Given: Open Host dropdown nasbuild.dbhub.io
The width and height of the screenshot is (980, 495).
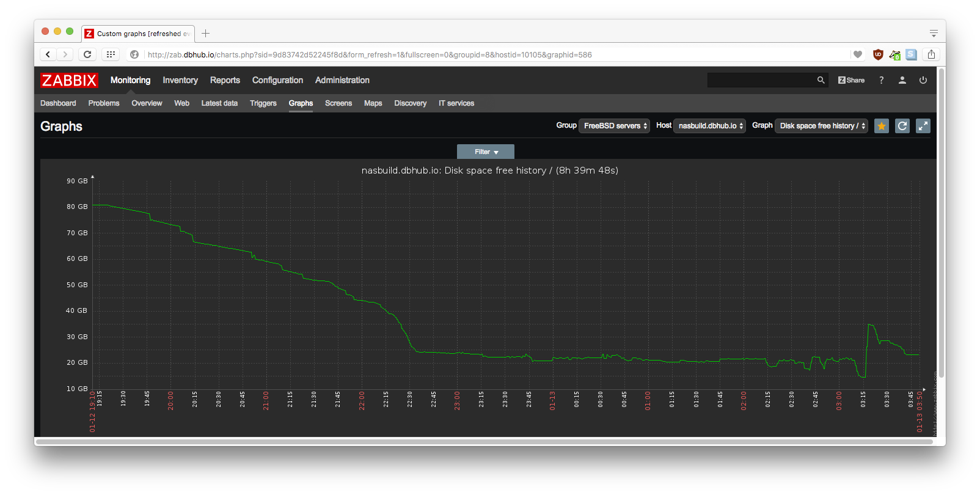Looking at the screenshot, I should pos(709,126).
